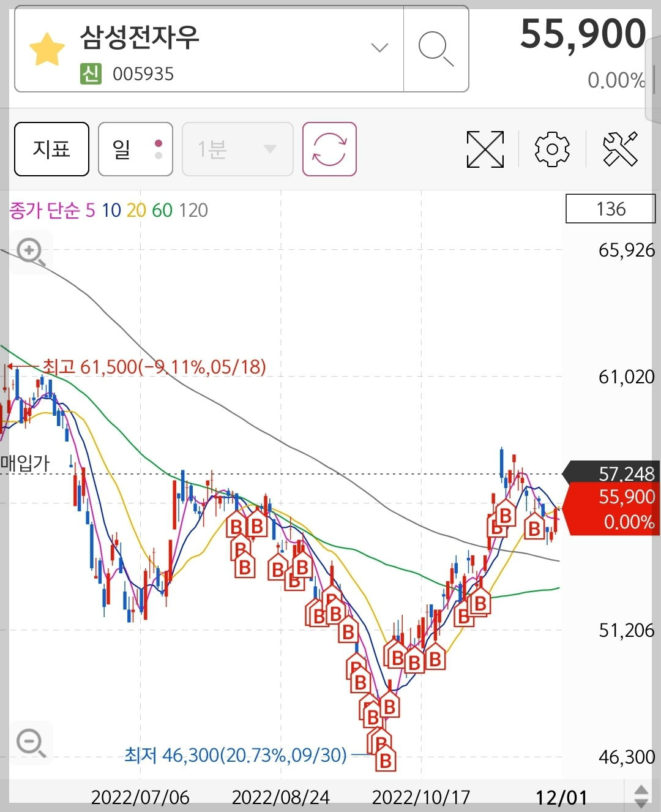Expand the stock name dropdown chevron

tap(379, 48)
